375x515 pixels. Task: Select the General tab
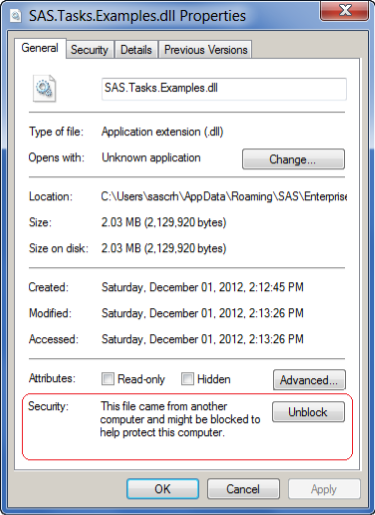click(x=40, y=48)
